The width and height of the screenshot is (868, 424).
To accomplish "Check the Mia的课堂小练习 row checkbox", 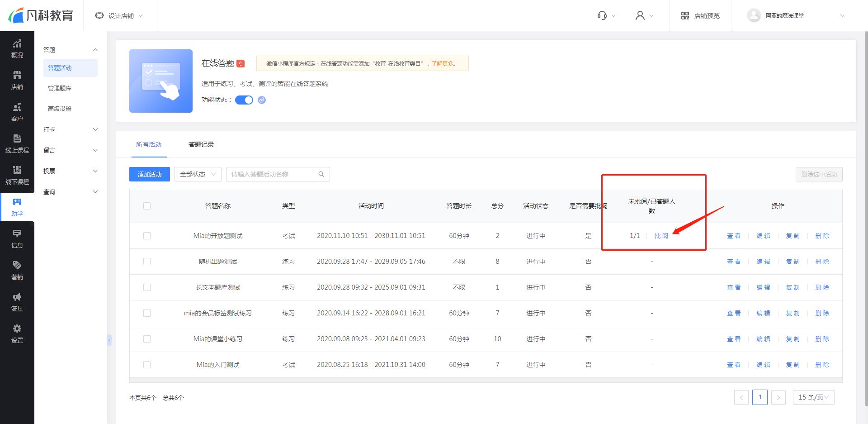I will click(147, 339).
